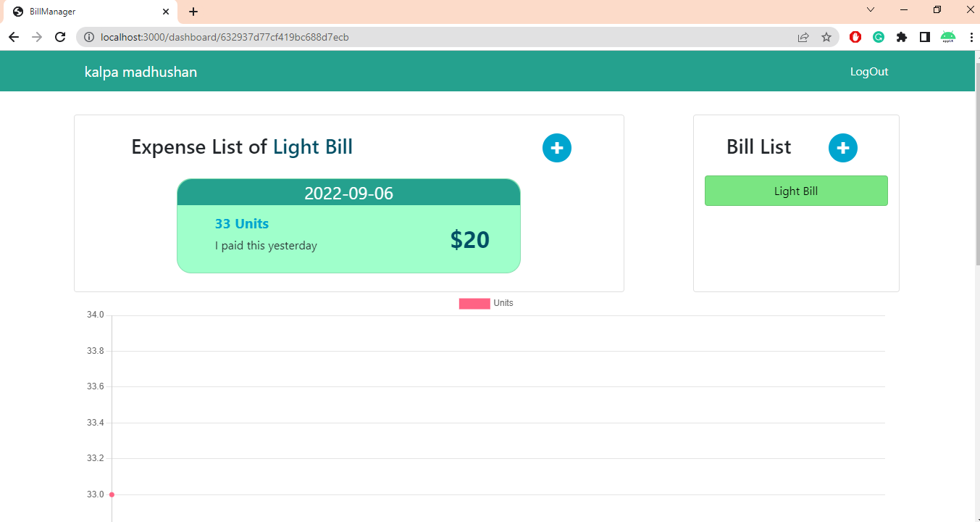This screenshot has height=522, width=980.
Task: Open the add expense plus icon
Action: tap(557, 148)
